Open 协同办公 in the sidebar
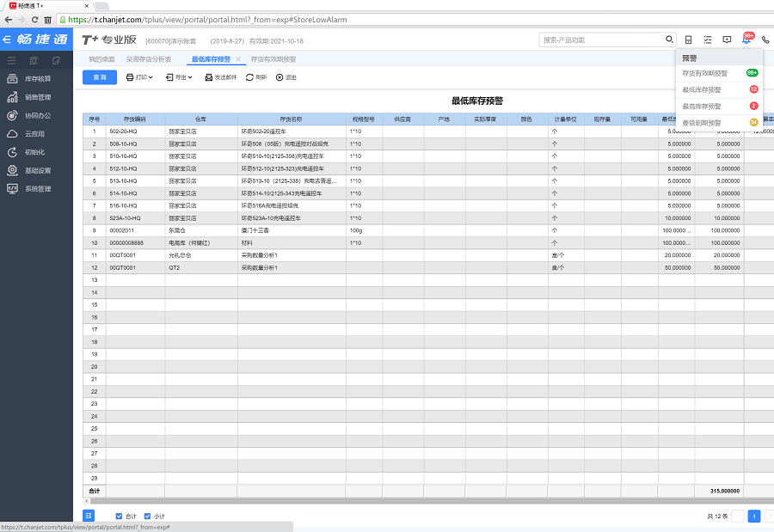 point(36,115)
